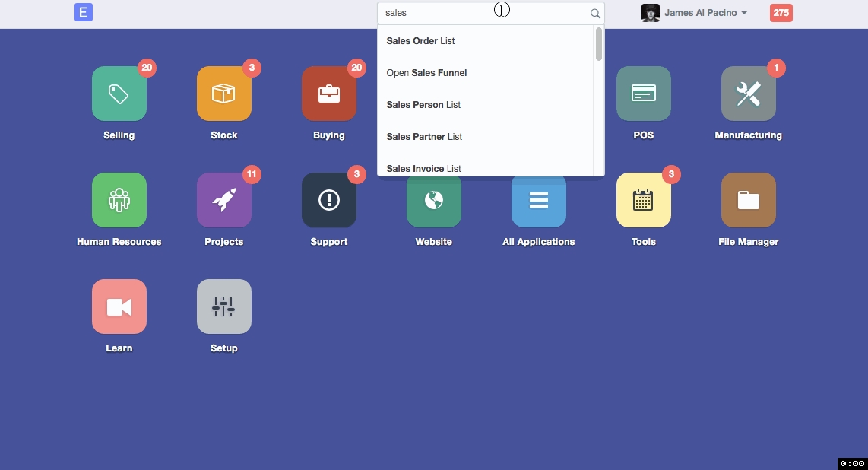This screenshot has width=868, height=470.
Task: Open the Setup sliders icon
Action: (224, 306)
